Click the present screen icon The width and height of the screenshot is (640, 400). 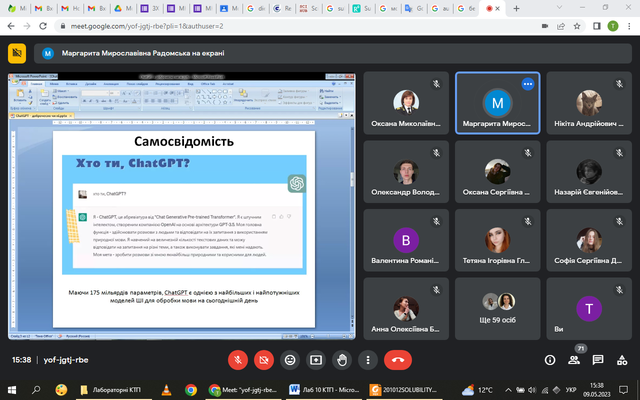click(316, 359)
